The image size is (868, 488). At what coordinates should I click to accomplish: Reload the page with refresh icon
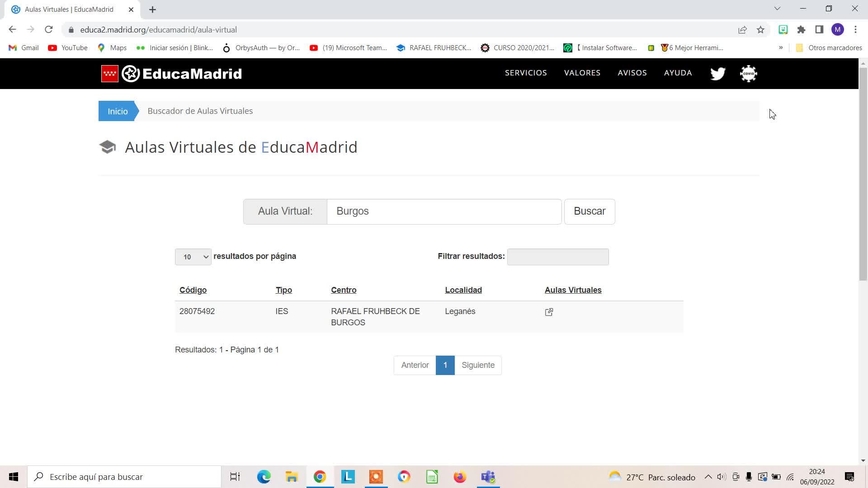point(49,30)
